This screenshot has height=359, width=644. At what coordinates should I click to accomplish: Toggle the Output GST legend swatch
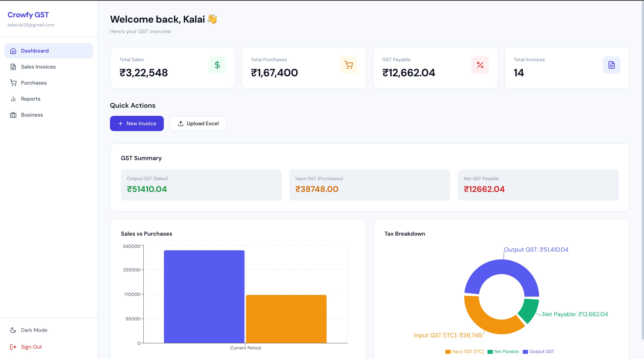(x=525, y=351)
